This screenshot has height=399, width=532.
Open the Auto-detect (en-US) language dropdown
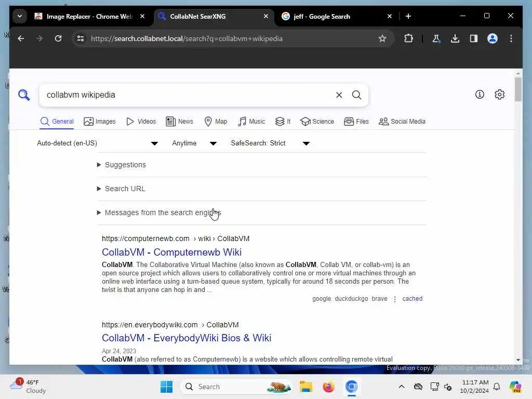coord(97,143)
